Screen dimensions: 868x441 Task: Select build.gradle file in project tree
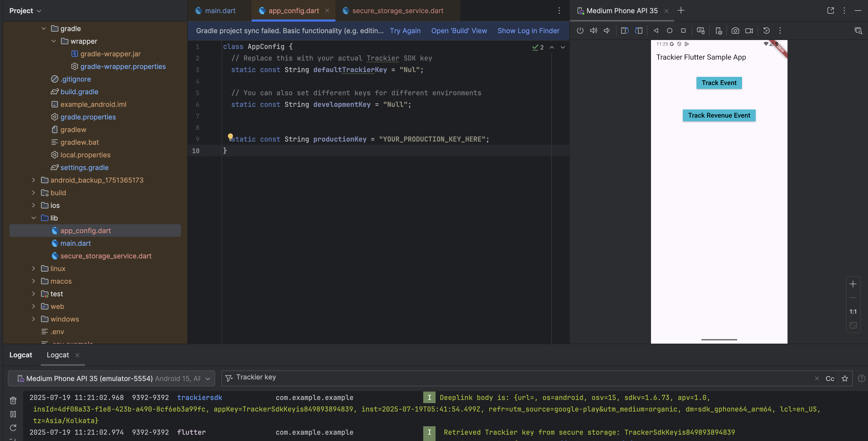[79, 92]
